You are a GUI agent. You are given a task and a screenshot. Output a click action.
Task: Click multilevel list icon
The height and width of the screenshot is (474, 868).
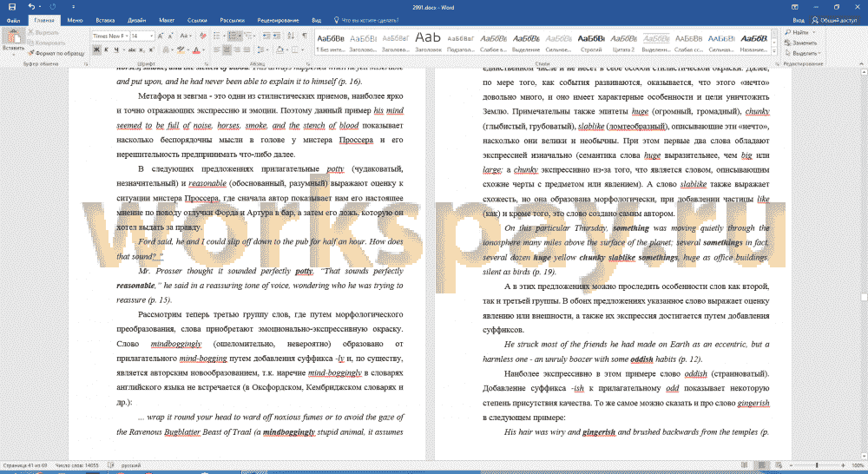[248, 36]
